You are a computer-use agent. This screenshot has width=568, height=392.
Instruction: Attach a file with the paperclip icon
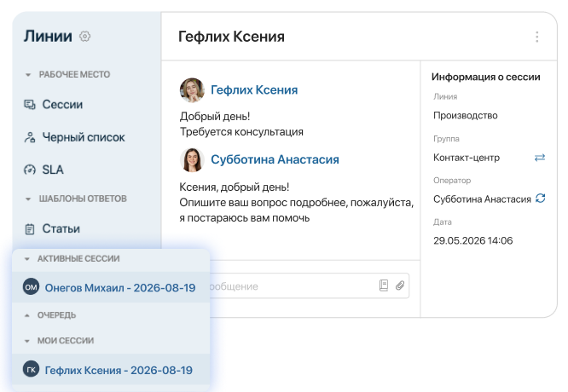[400, 285]
